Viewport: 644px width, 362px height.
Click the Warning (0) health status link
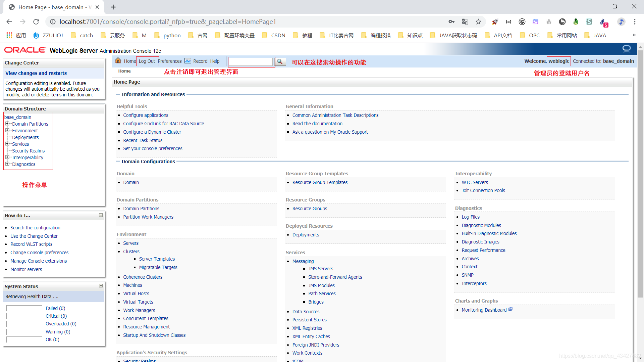pos(58,332)
